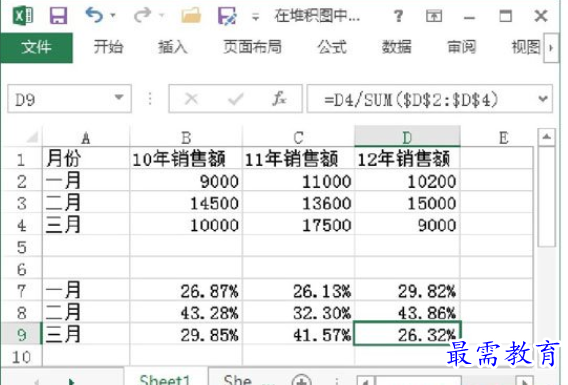Select row 5 header

[x=21, y=247]
